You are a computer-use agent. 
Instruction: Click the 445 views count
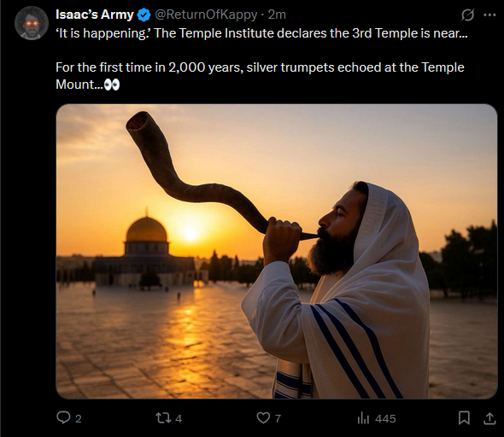385,419
